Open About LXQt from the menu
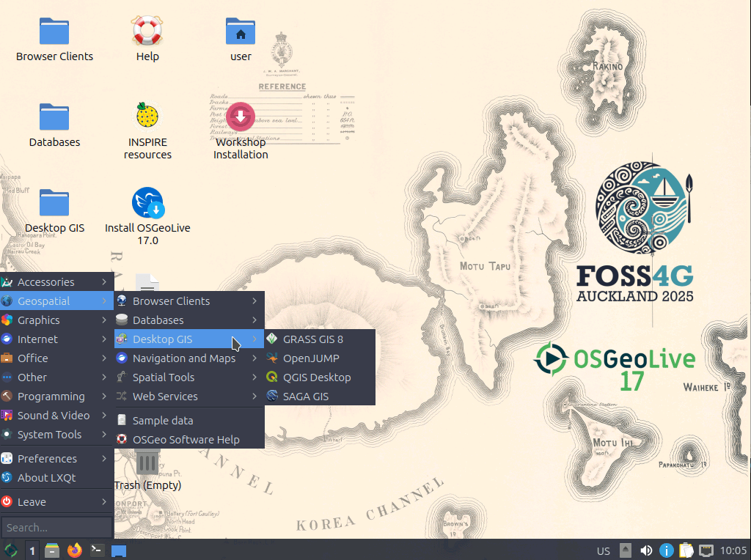This screenshot has height=560, width=751. [x=56, y=478]
